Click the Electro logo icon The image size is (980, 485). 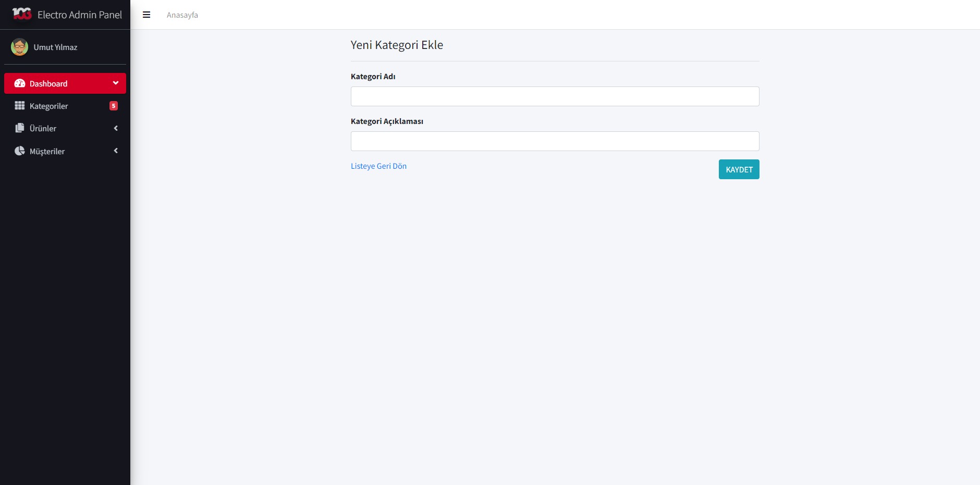point(22,14)
